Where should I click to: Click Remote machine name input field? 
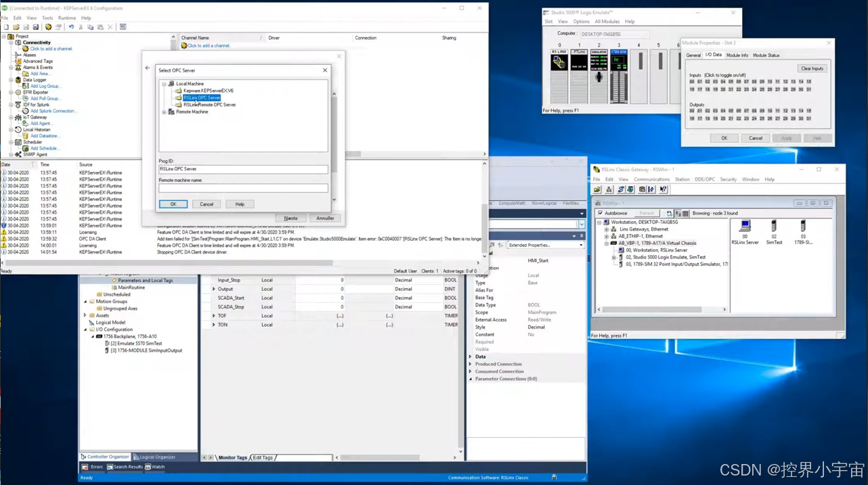[x=243, y=188]
